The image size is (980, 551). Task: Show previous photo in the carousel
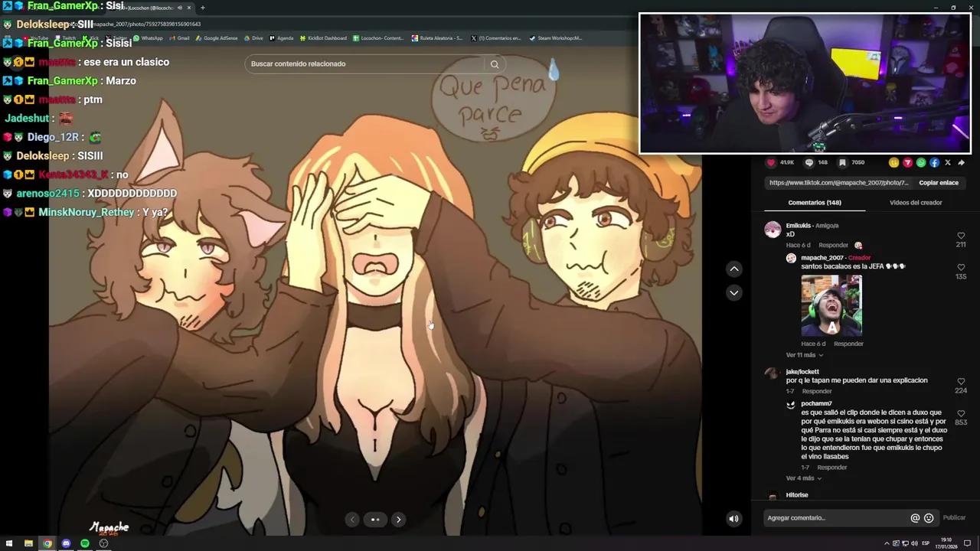(352, 519)
